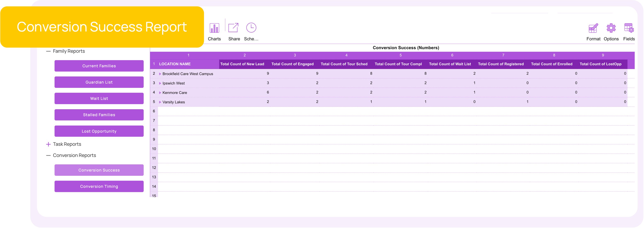Viewport: 644px width, 228px height.
Task: Select row number 6
Action: [x=154, y=111]
